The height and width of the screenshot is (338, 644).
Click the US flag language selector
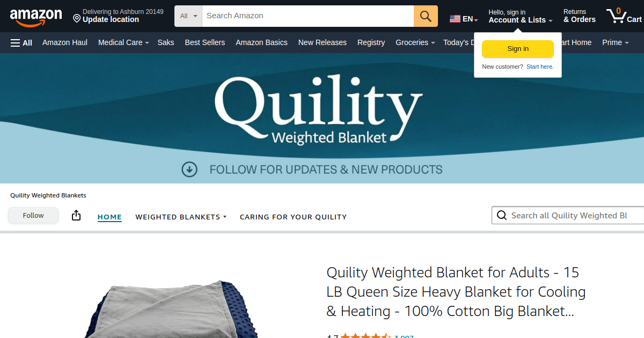click(464, 19)
